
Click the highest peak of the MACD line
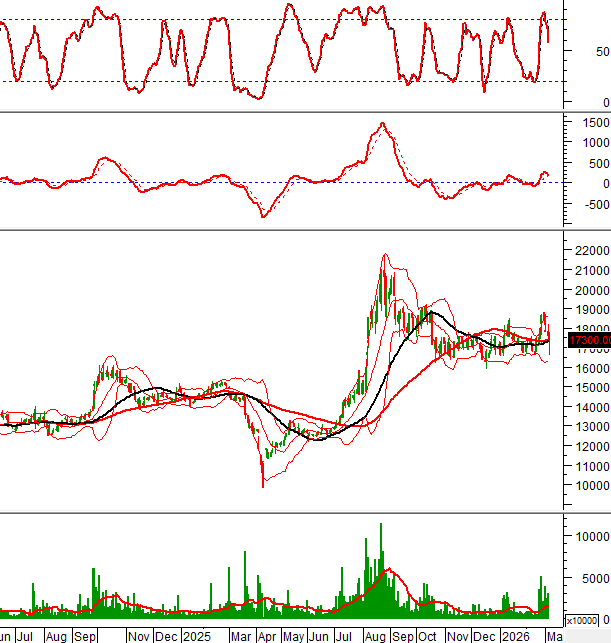[382, 124]
